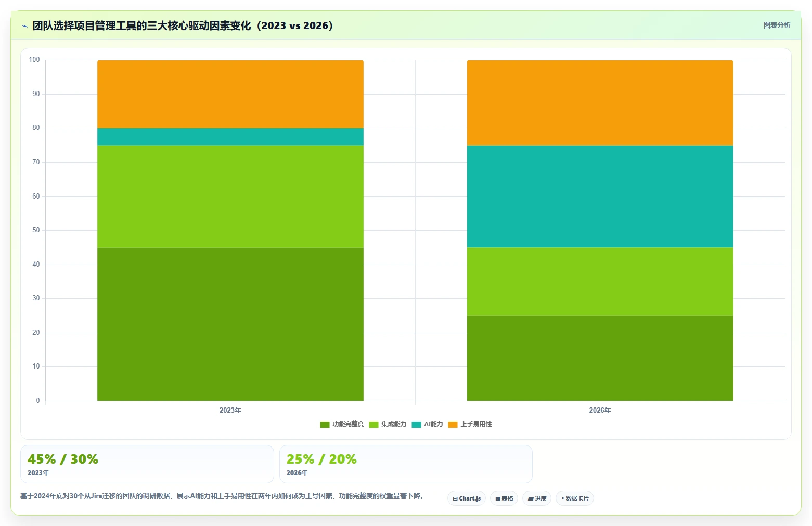Click the 集成能力 legend label

394,424
